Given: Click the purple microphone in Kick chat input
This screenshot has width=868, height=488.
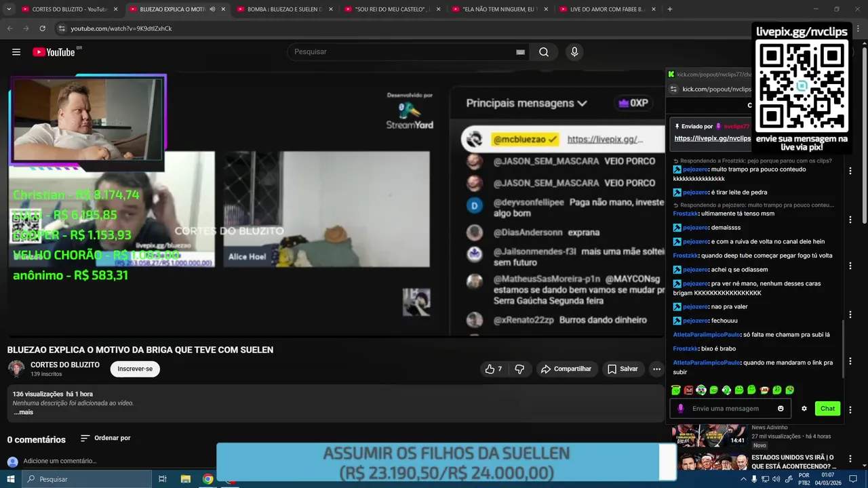Looking at the screenshot, I should [x=681, y=409].
